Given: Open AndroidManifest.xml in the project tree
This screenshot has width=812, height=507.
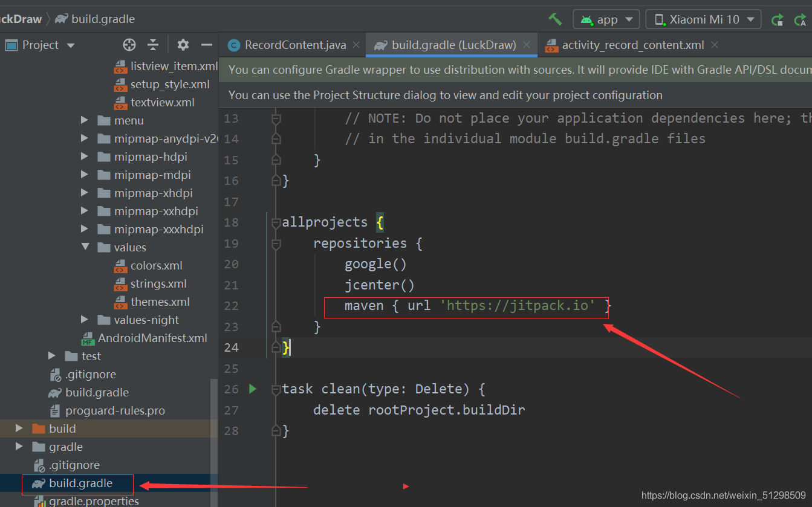Looking at the screenshot, I should coord(152,338).
